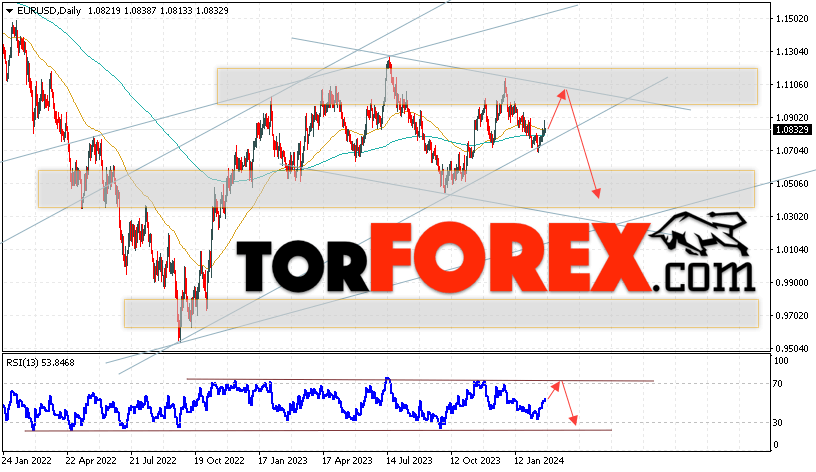The image size is (816, 472).
Task: Select the 24 Jan 2022 date label
Action: [26, 461]
